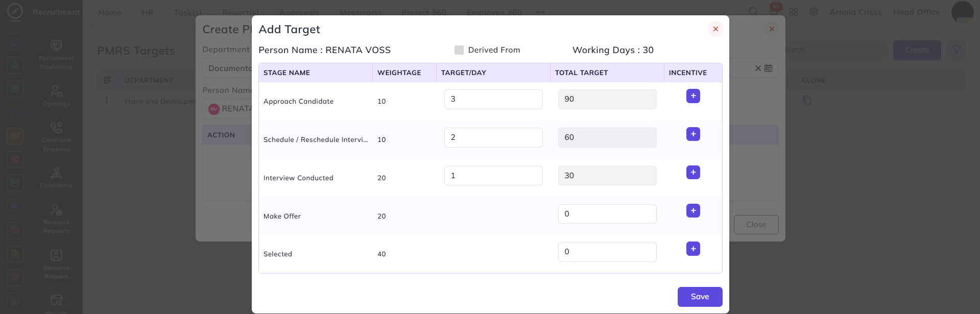Enable the Derived From checkbox
980x314 pixels.
[x=459, y=50]
